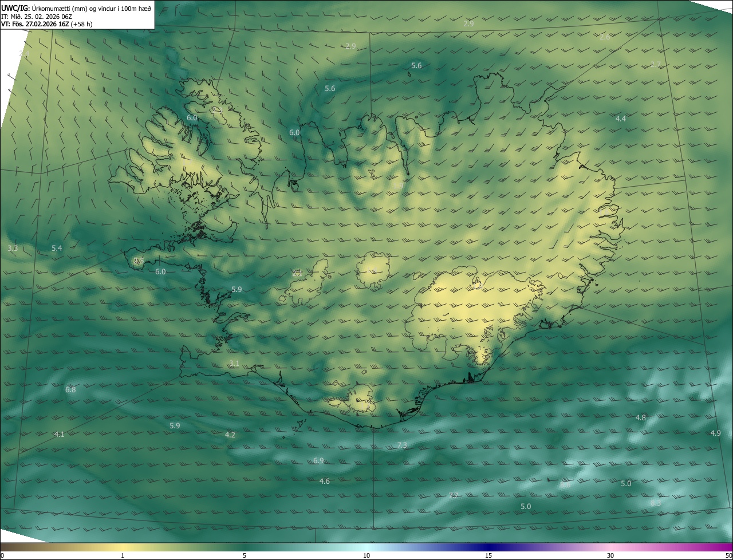733x560 pixels.
Task: Click the 4.6 value label on the map
Action: point(324,481)
